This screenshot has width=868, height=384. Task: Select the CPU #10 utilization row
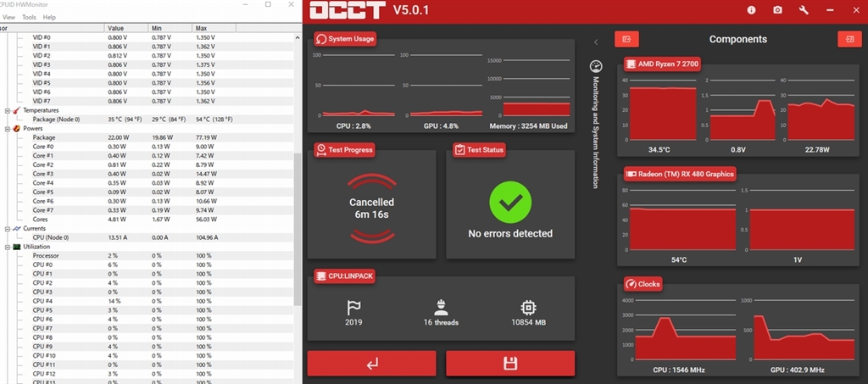147,356
